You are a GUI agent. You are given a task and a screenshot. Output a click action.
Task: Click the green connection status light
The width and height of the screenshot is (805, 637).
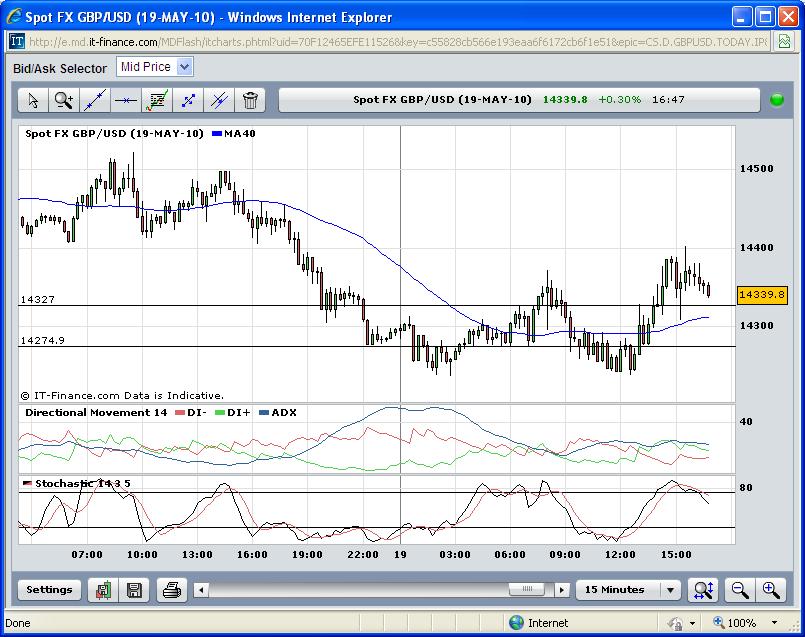pos(777,100)
